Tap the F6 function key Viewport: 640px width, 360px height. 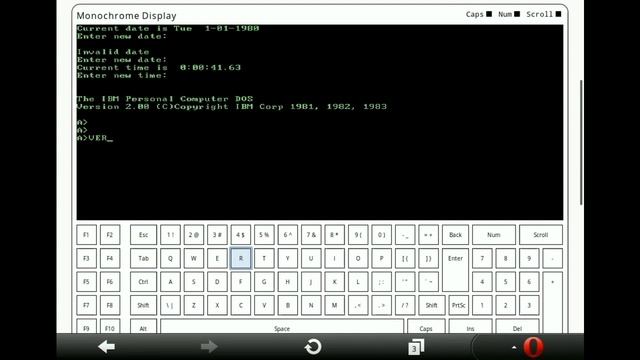tap(110, 282)
